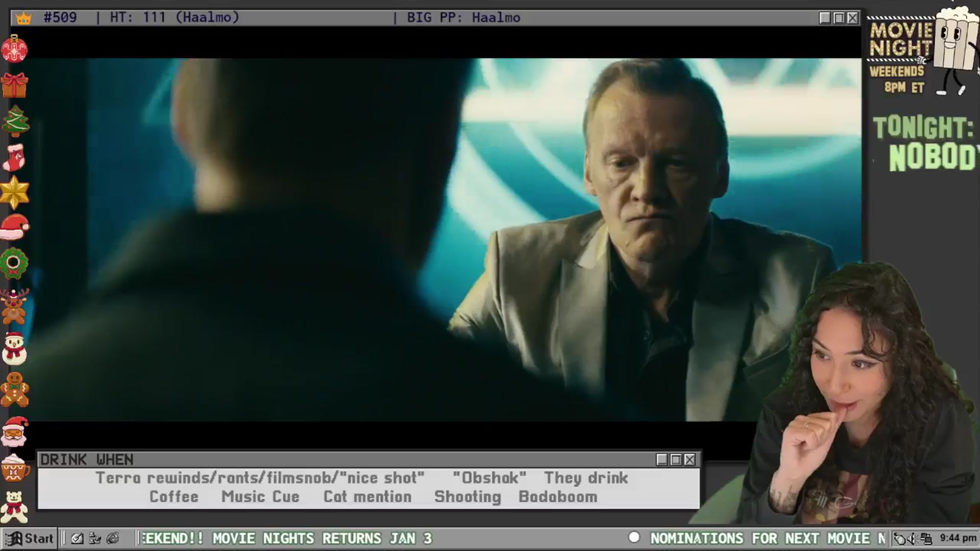Click the DRINK WHEN window title
This screenshot has width=980, height=551.
(87, 460)
